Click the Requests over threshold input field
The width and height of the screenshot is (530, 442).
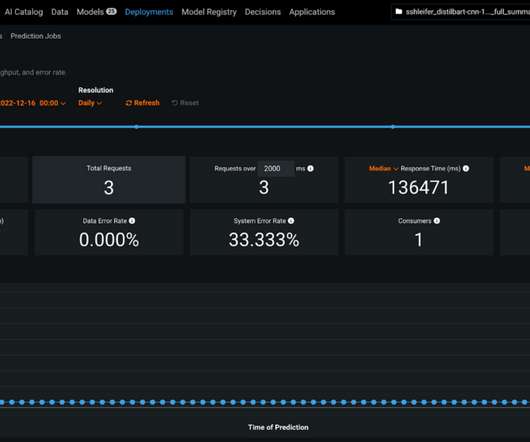coord(276,168)
